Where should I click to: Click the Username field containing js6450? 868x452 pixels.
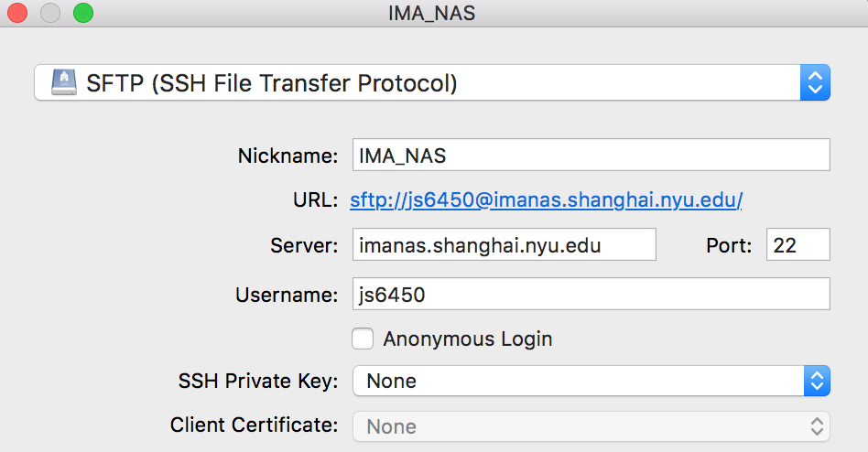point(591,294)
